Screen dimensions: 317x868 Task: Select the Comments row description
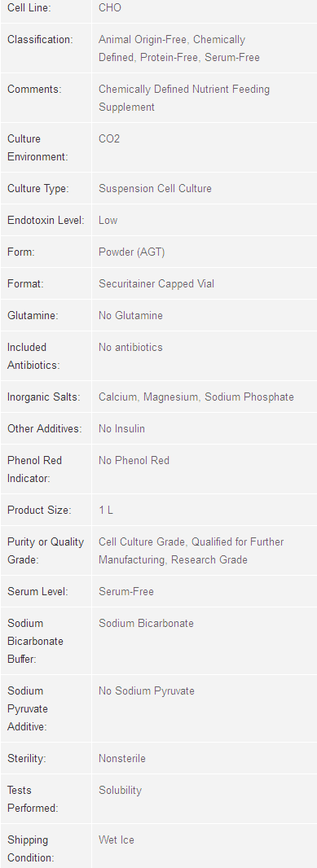(184, 98)
